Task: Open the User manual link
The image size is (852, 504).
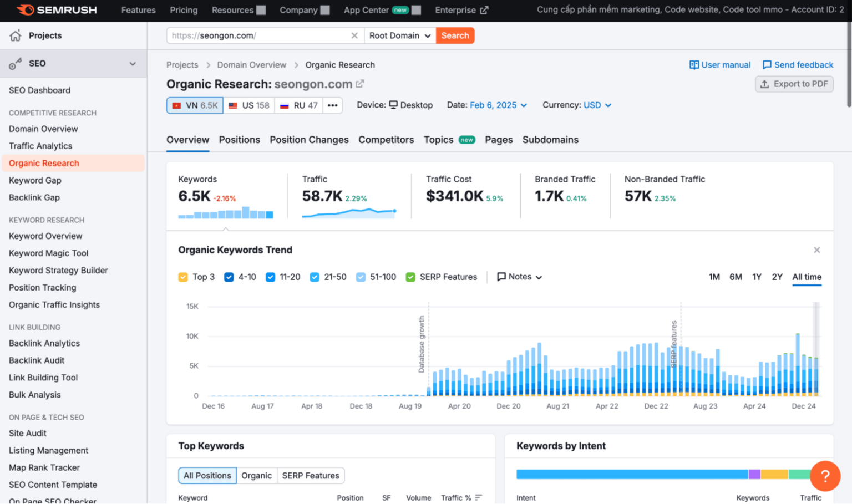Action: pos(719,64)
